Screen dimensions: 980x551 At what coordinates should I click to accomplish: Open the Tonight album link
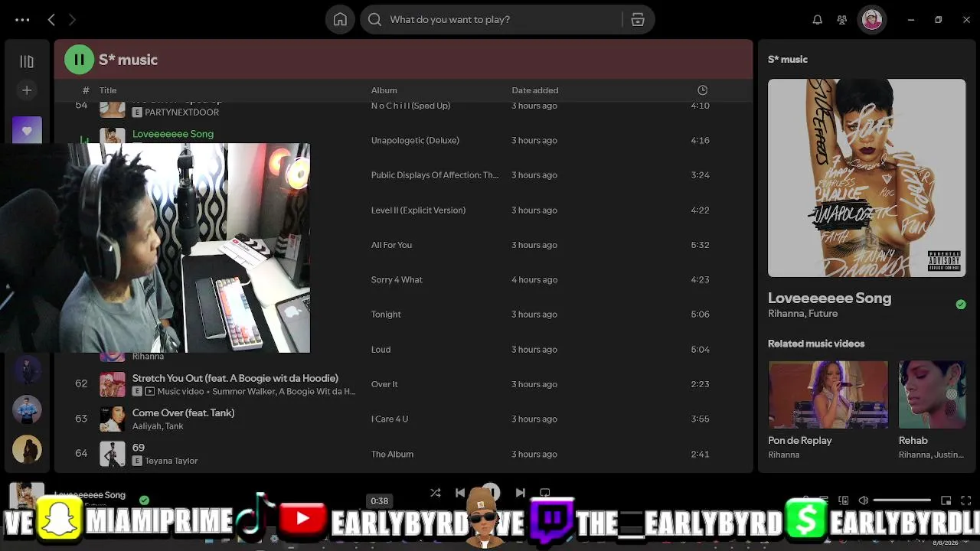386,315
